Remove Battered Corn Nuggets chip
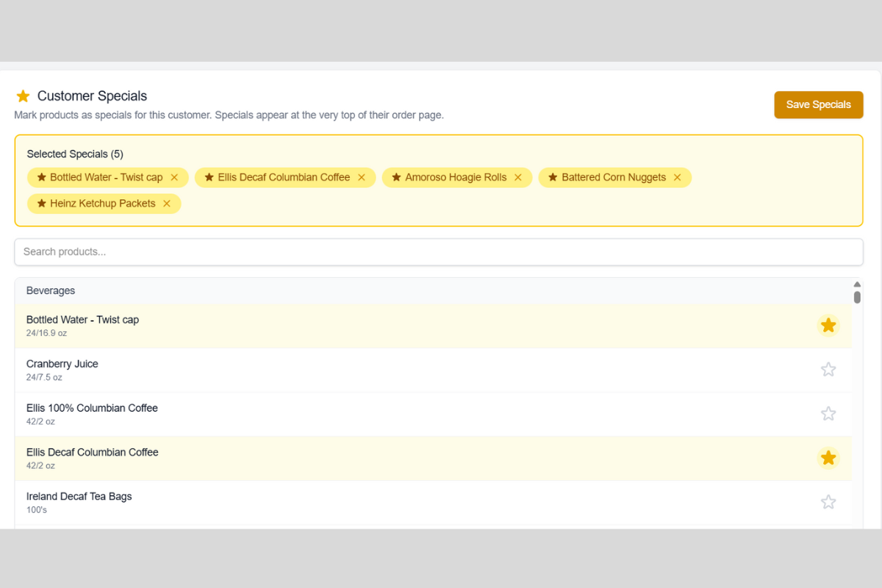Screen dimensions: 882x588 pyautogui.click(x=678, y=177)
